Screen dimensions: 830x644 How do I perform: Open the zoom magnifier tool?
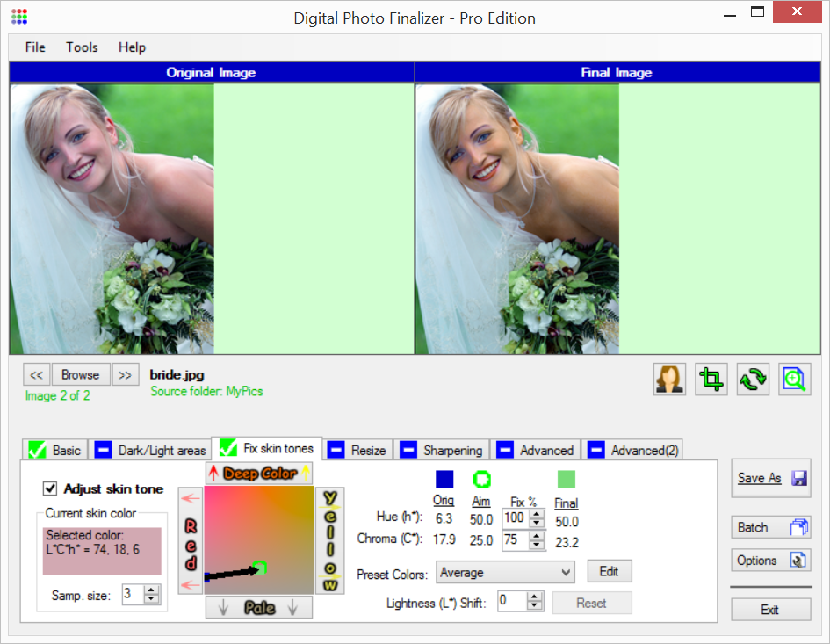tap(794, 379)
